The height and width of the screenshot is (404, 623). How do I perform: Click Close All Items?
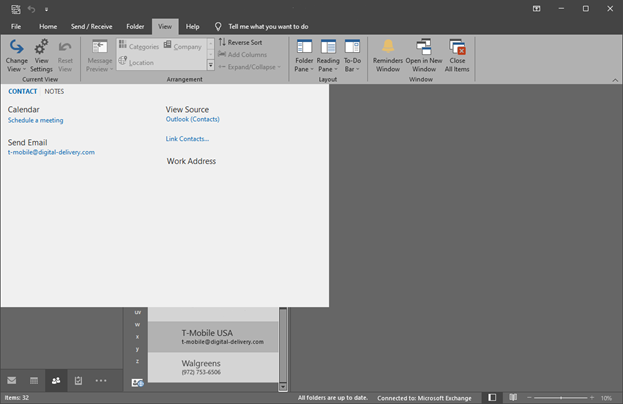click(x=457, y=55)
